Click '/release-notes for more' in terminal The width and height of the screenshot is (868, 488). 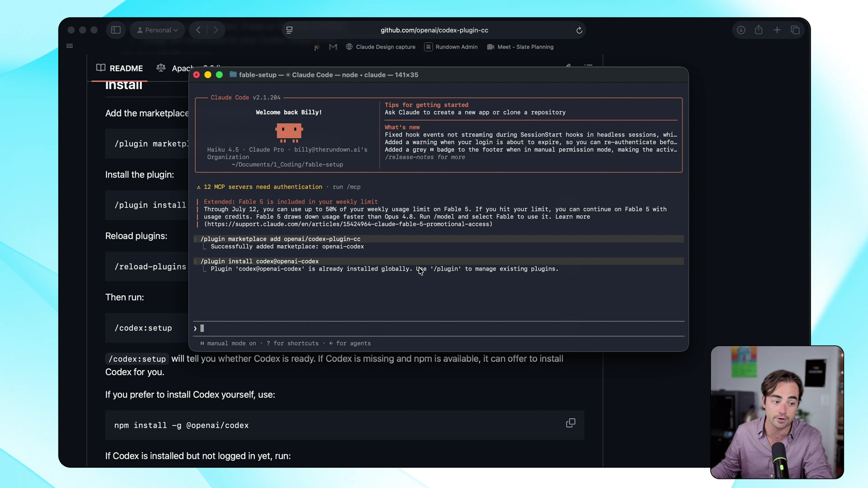(x=425, y=157)
